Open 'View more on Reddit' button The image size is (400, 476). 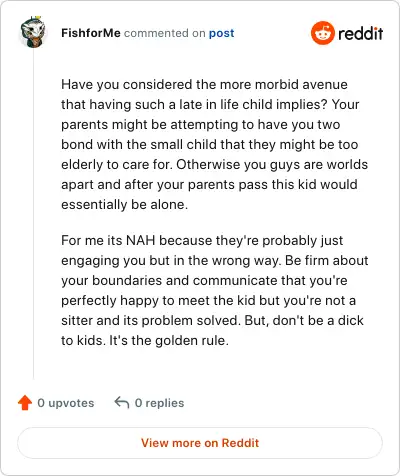click(x=200, y=443)
